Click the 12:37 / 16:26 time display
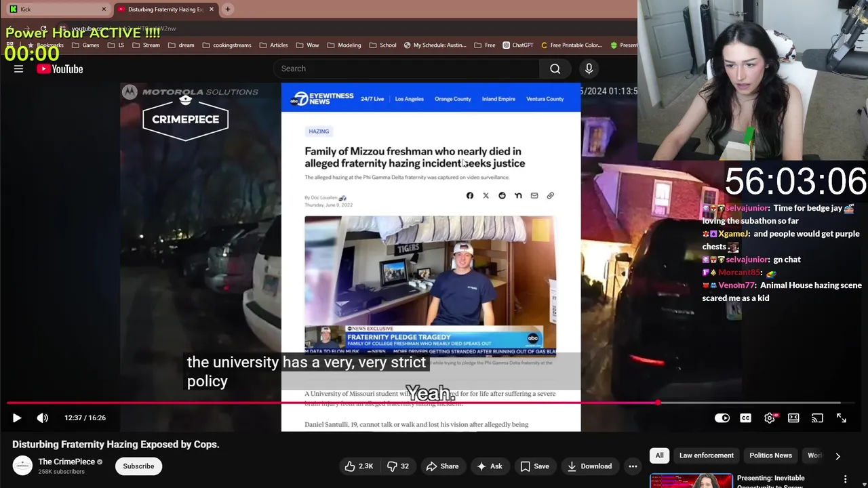 [x=85, y=418]
